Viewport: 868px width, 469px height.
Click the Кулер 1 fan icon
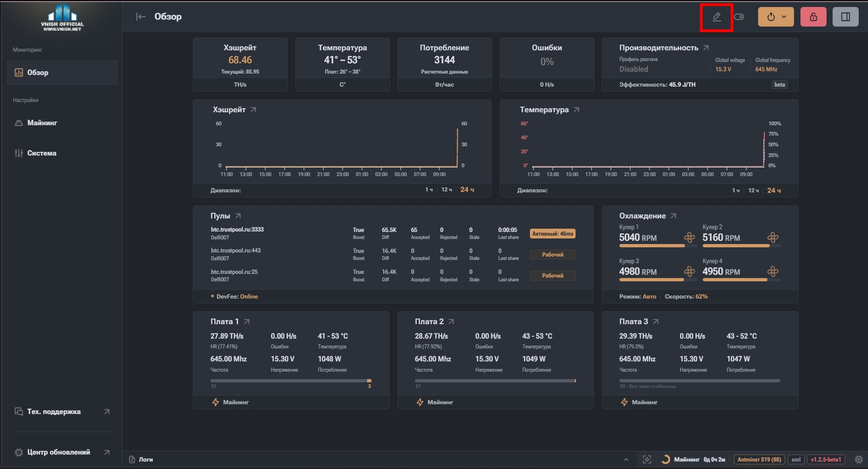[690, 238]
